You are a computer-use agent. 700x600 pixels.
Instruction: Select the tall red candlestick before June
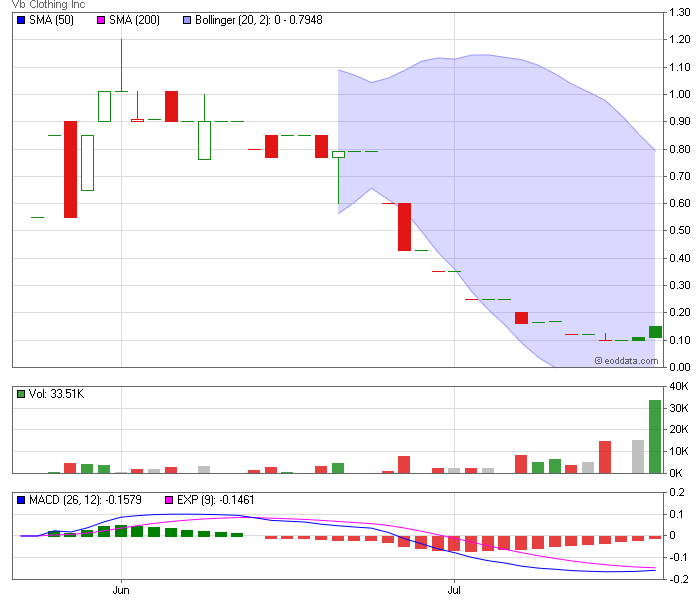(x=70, y=169)
